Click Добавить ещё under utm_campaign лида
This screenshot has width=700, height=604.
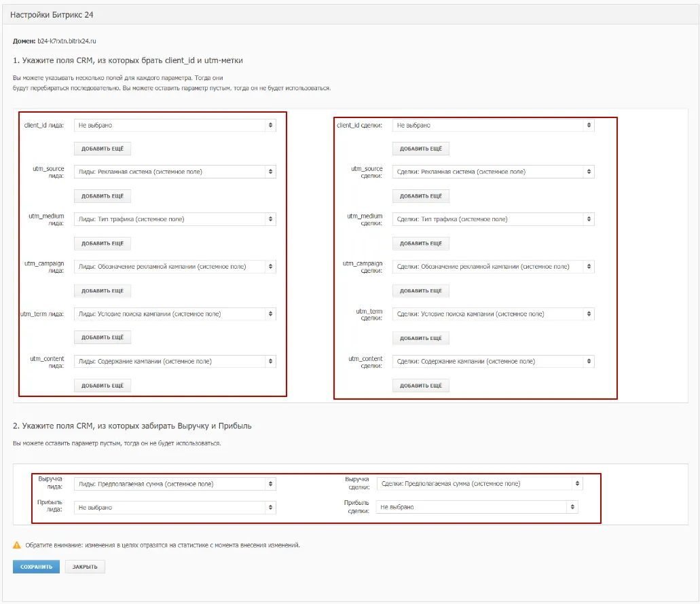[103, 291]
